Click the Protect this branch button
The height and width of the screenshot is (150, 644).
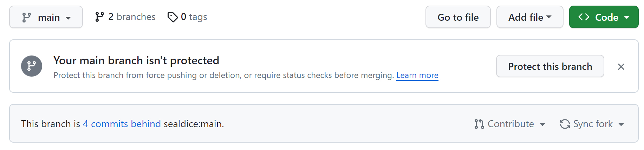pos(550,66)
